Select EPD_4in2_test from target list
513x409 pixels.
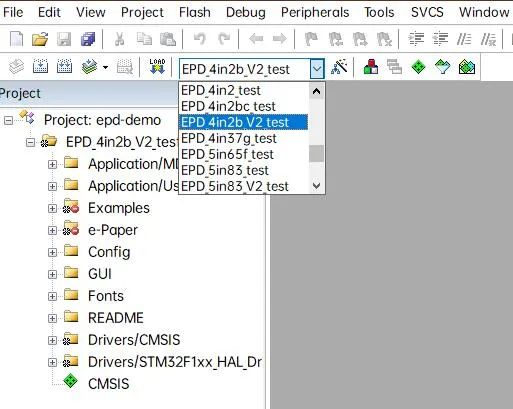pyautogui.click(x=243, y=90)
